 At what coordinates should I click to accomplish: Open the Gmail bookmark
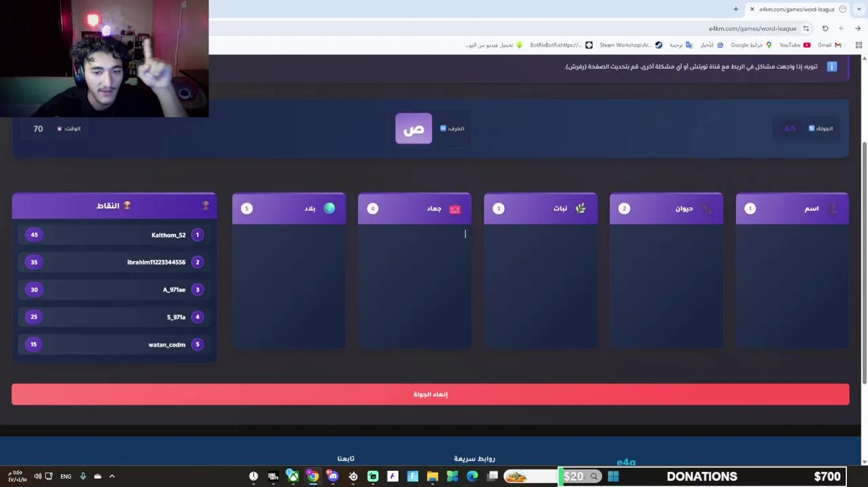pos(829,45)
